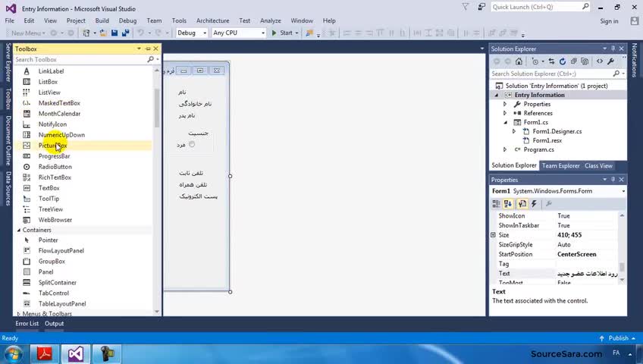Click the Search Solution Explorer field

tap(551, 74)
